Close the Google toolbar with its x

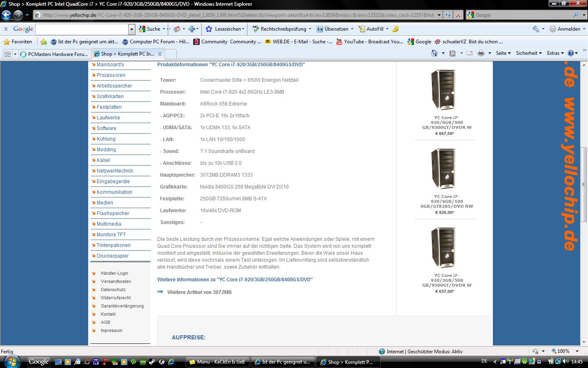[6, 29]
